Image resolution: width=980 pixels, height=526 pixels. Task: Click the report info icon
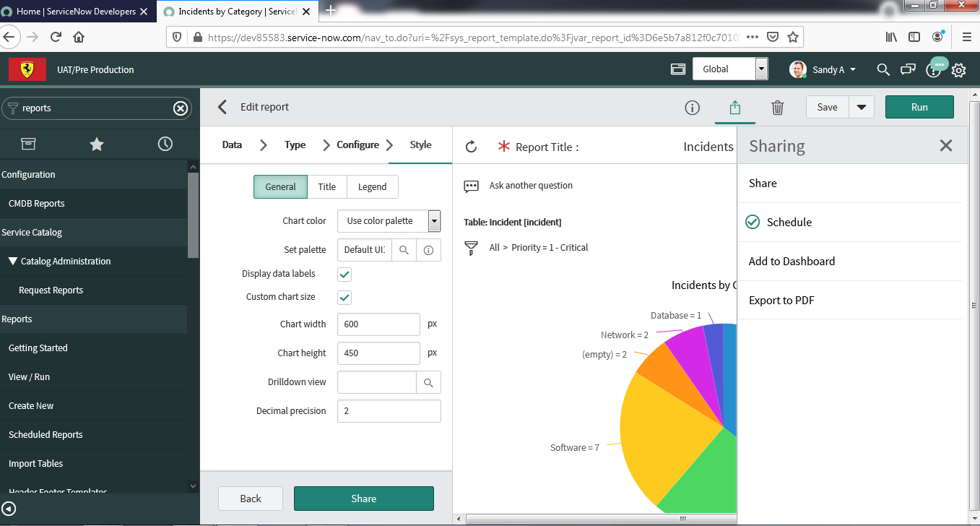click(x=692, y=108)
